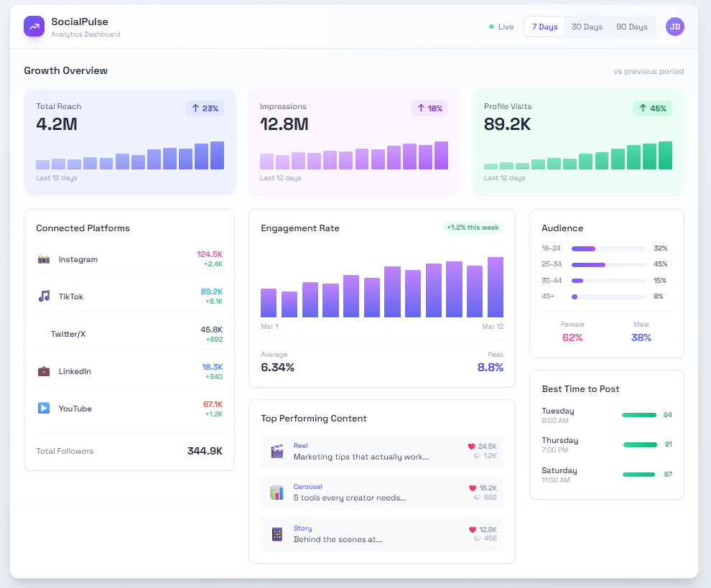Open the JD user avatar
Screen dimensions: 711x588
click(674, 27)
